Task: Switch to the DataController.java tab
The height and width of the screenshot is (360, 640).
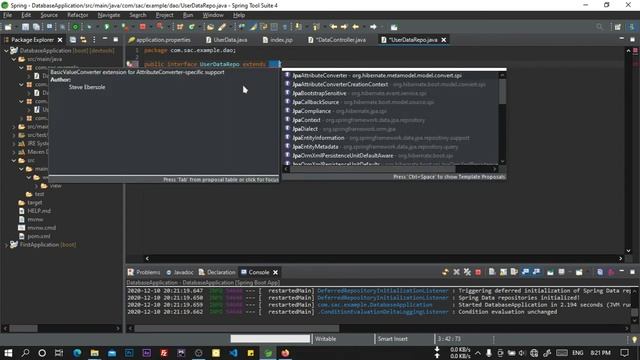Action: coord(338,40)
